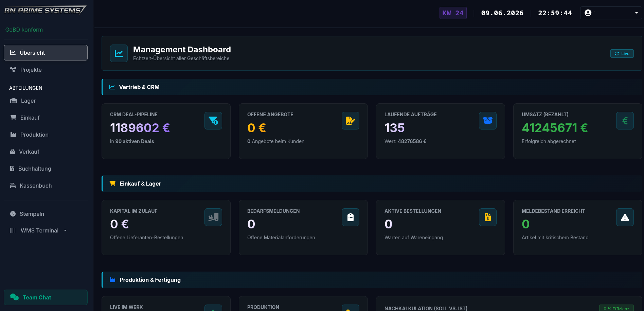This screenshot has width=644, height=311.
Task: Click 'in 90 aktiven Deals' text
Action: click(132, 141)
